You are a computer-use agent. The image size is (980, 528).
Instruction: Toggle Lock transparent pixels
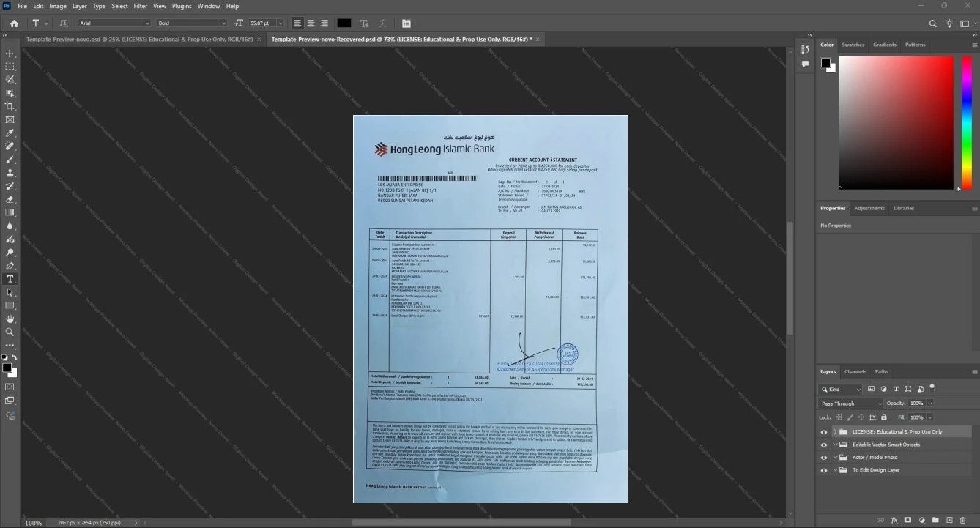[839, 417]
